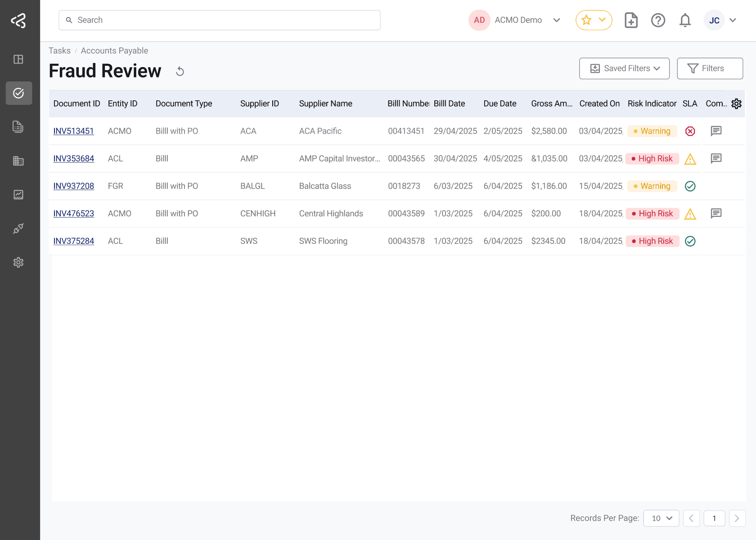
Task: Click the SLA breached icon for INV513451
Action: click(690, 131)
